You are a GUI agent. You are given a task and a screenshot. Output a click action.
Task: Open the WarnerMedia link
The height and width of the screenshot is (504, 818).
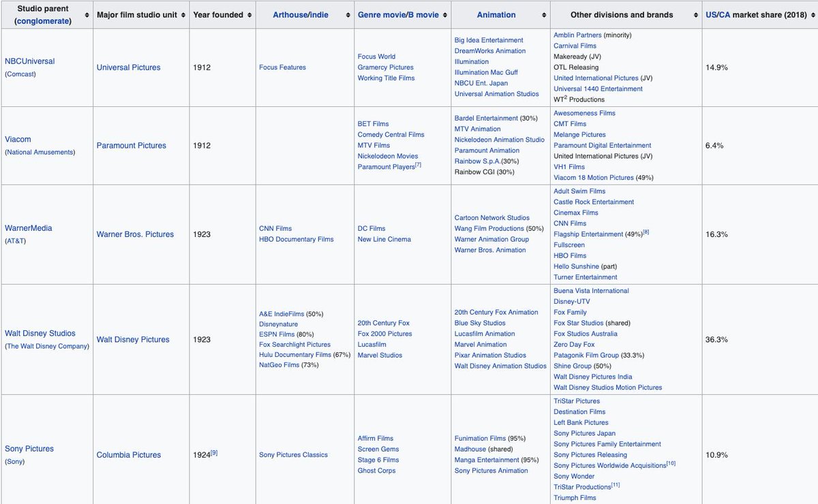(x=28, y=228)
